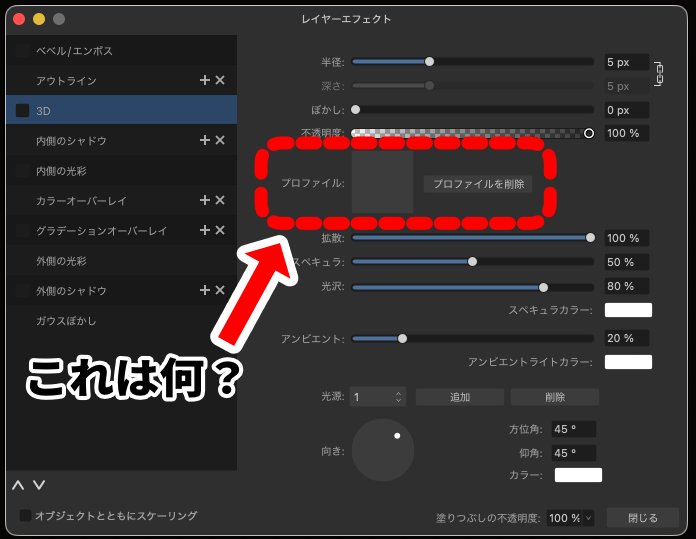The image size is (696, 539).
Task: Select the 内側のシャドウ effect row
Action: pos(122,140)
